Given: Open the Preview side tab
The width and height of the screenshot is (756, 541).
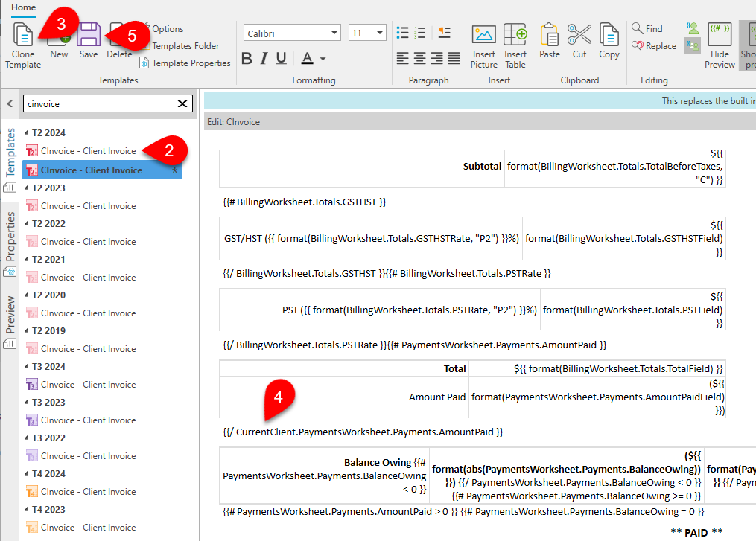Looking at the screenshot, I should pos(10,321).
